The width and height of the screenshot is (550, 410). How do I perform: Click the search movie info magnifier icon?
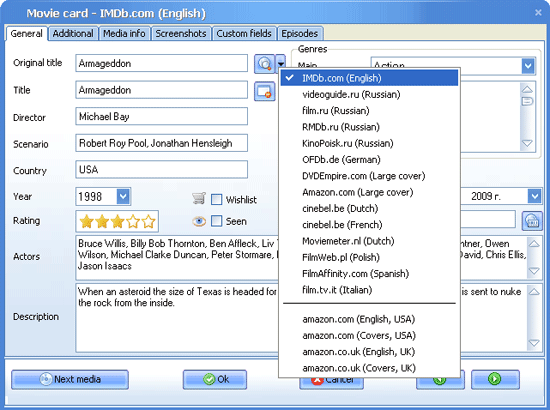(264, 64)
